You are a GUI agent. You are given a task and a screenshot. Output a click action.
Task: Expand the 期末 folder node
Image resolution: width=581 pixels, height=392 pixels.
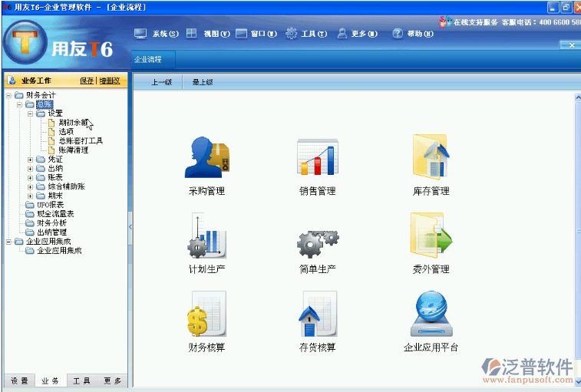(31, 196)
